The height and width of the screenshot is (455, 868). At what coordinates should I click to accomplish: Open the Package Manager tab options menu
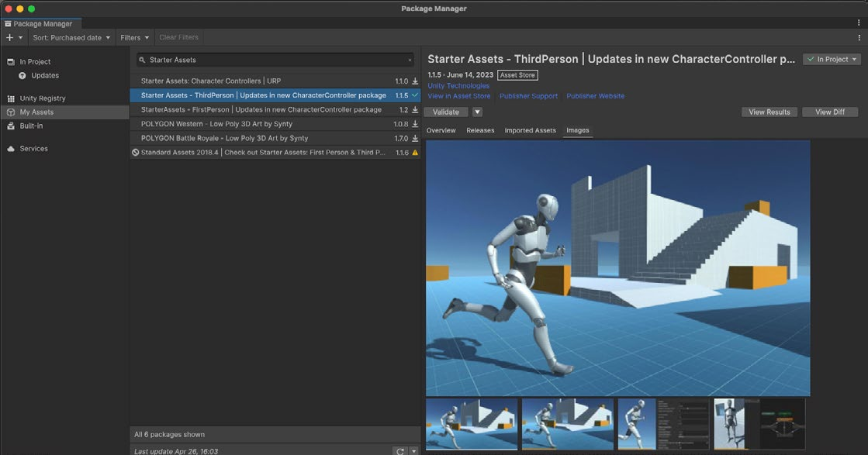click(x=859, y=23)
